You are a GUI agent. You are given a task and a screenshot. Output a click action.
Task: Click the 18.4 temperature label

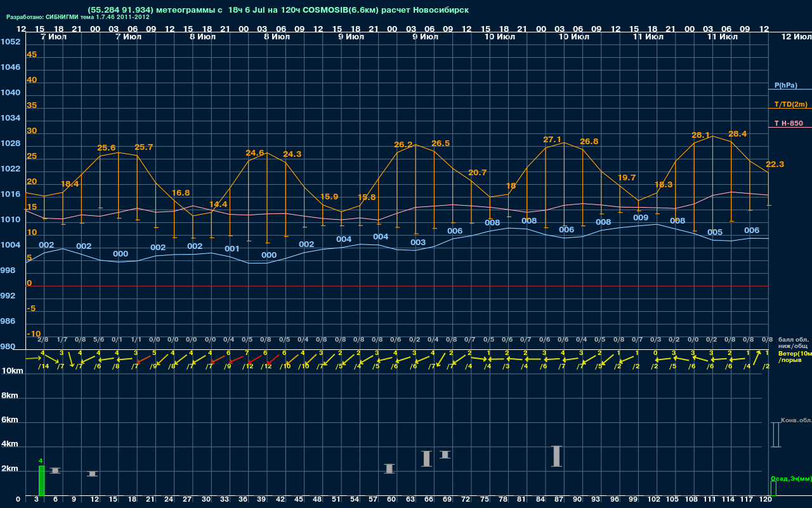tap(70, 184)
